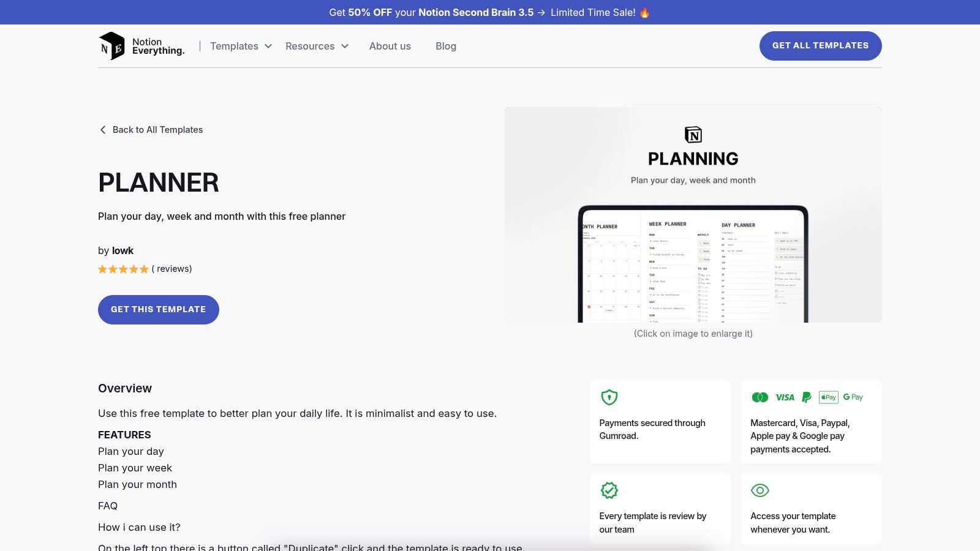Click the back chevron arrow icon
Image resolution: width=980 pixels, height=551 pixels.
[x=103, y=130]
